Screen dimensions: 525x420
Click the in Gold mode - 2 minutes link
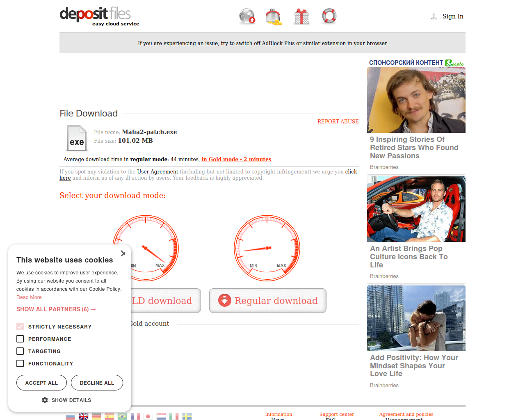pos(236,160)
